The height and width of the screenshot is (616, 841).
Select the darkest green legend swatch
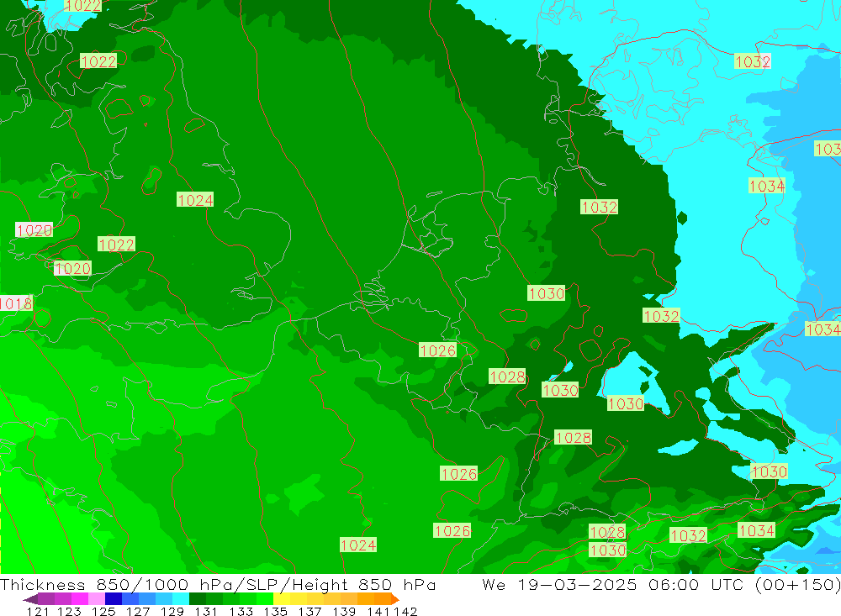pos(198,599)
